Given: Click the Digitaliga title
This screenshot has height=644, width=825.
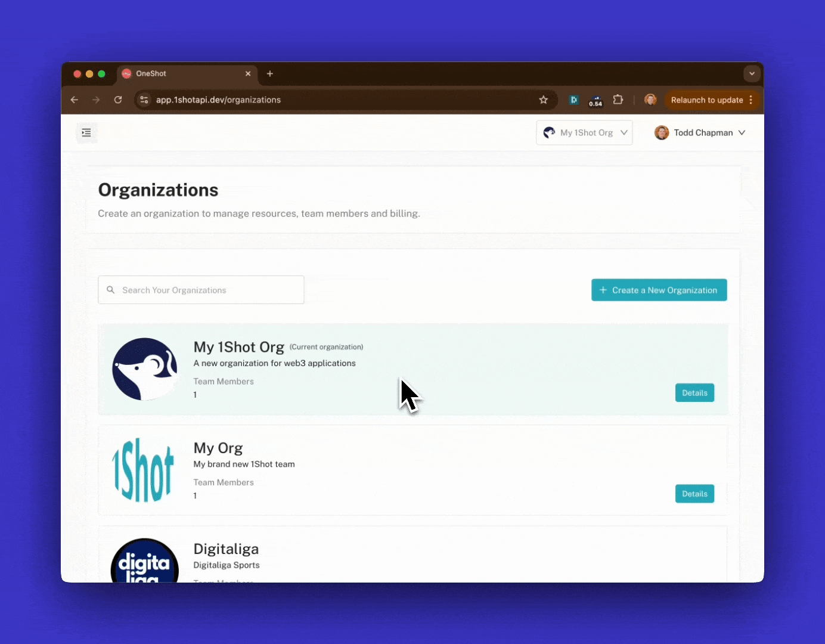Looking at the screenshot, I should [x=226, y=549].
